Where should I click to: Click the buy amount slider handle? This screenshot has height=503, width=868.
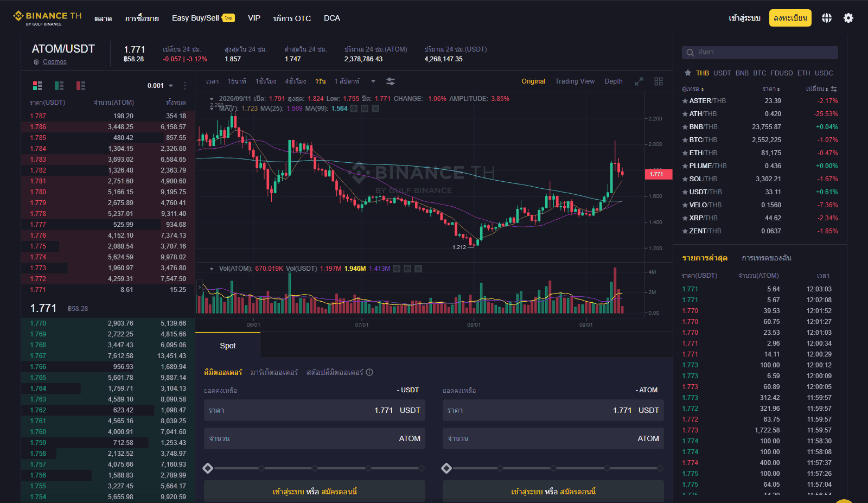click(208, 468)
